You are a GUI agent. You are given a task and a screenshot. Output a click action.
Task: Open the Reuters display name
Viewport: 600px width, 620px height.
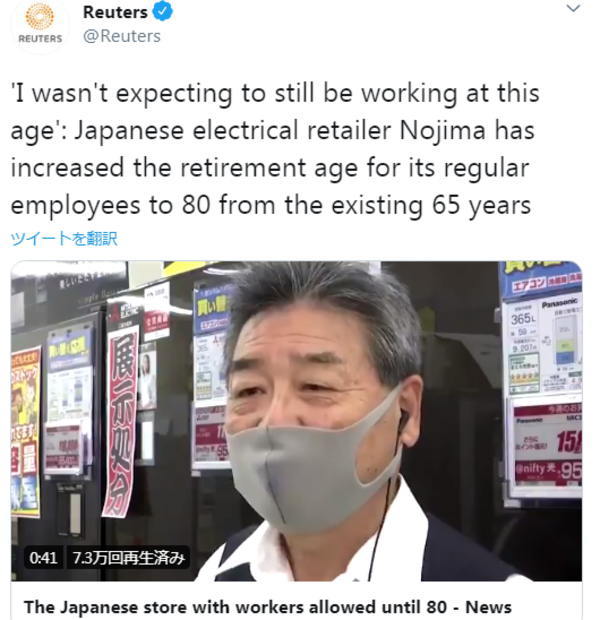[115, 12]
